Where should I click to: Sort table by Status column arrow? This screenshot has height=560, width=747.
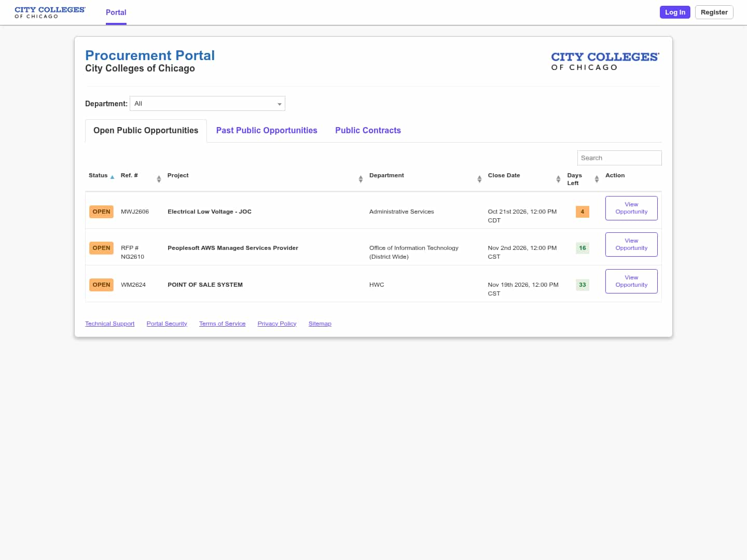click(x=112, y=177)
